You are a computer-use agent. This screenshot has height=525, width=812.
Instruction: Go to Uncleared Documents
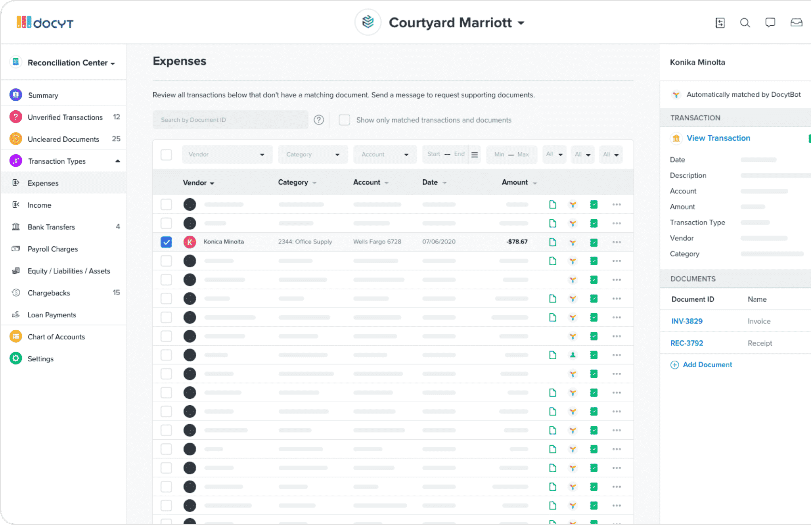point(63,139)
